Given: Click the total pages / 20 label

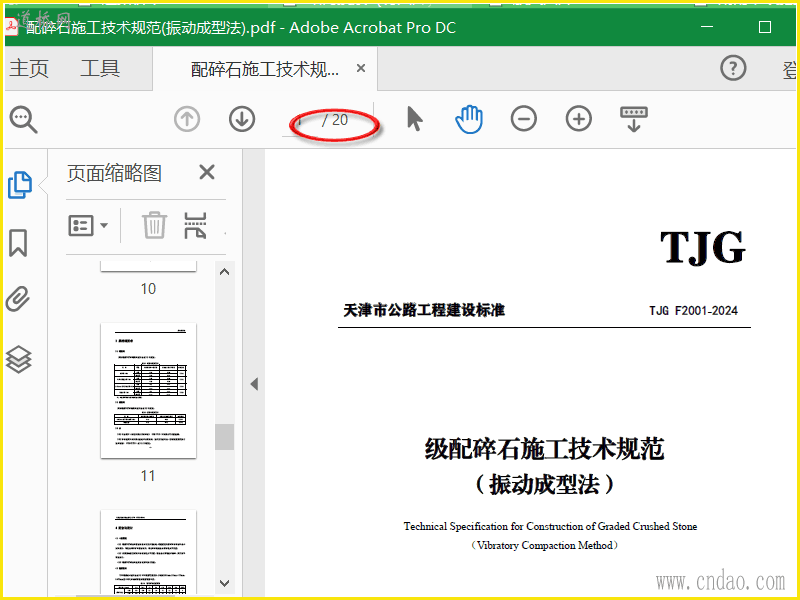Looking at the screenshot, I should click(335, 120).
